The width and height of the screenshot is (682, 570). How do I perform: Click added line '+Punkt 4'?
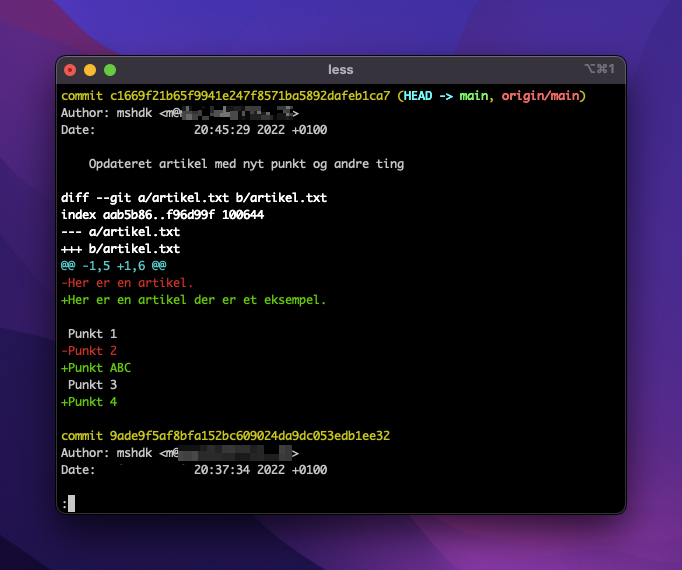click(89, 402)
